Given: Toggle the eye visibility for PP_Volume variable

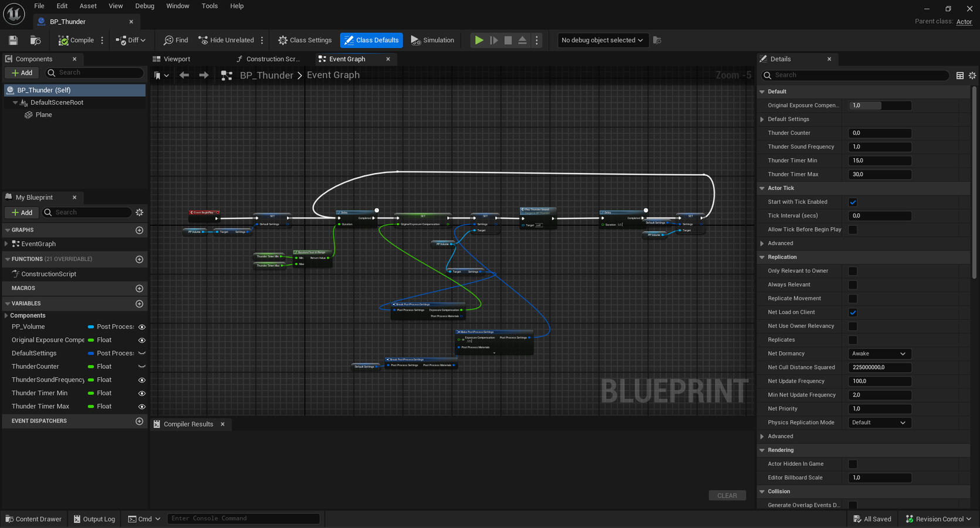Looking at the screenshot, I should click(x=141, y=327).
